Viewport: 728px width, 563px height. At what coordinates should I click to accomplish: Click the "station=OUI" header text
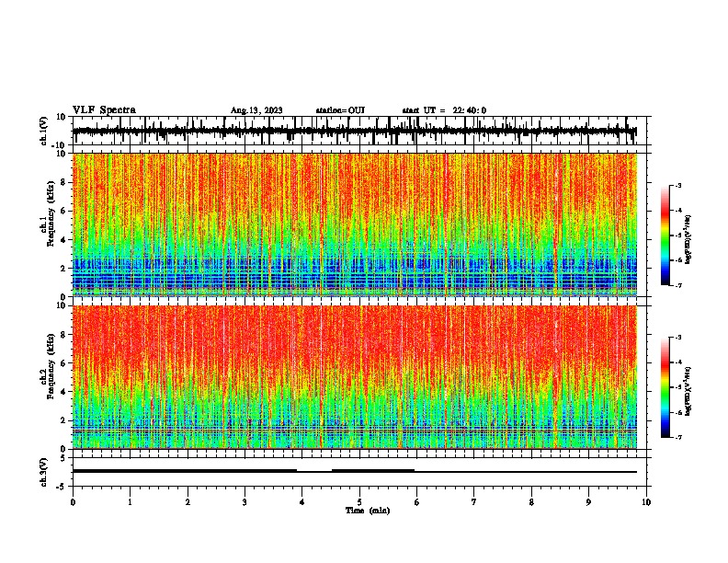click(340, 110)
